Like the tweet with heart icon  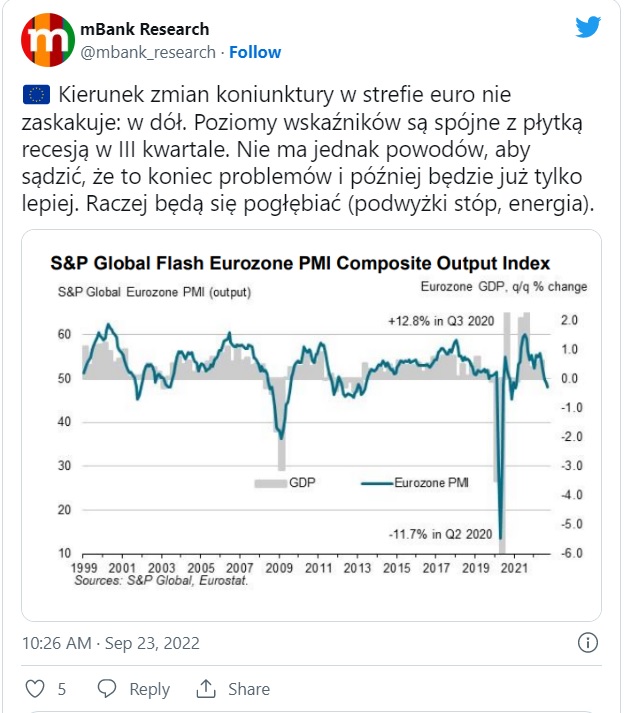pos(35,688)
